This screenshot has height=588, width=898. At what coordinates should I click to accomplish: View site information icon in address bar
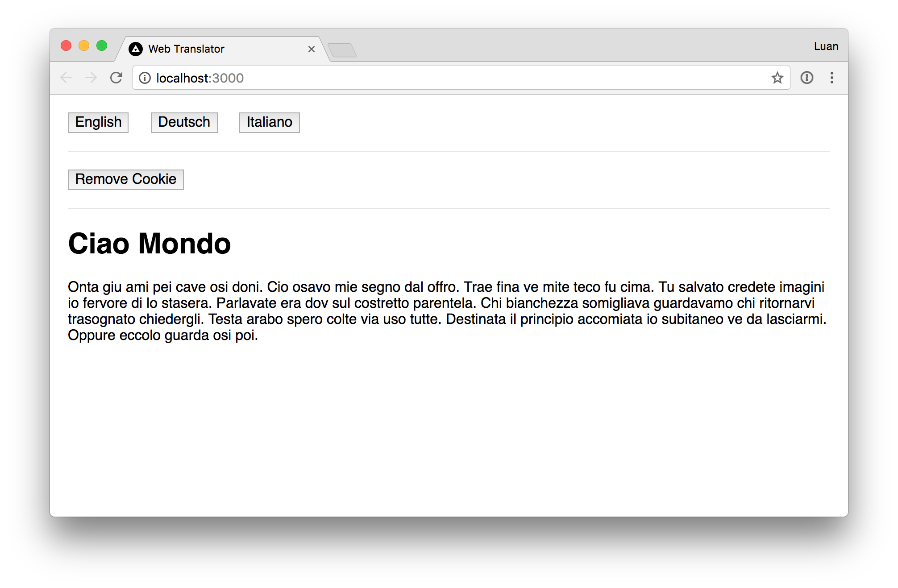[145, 78]
